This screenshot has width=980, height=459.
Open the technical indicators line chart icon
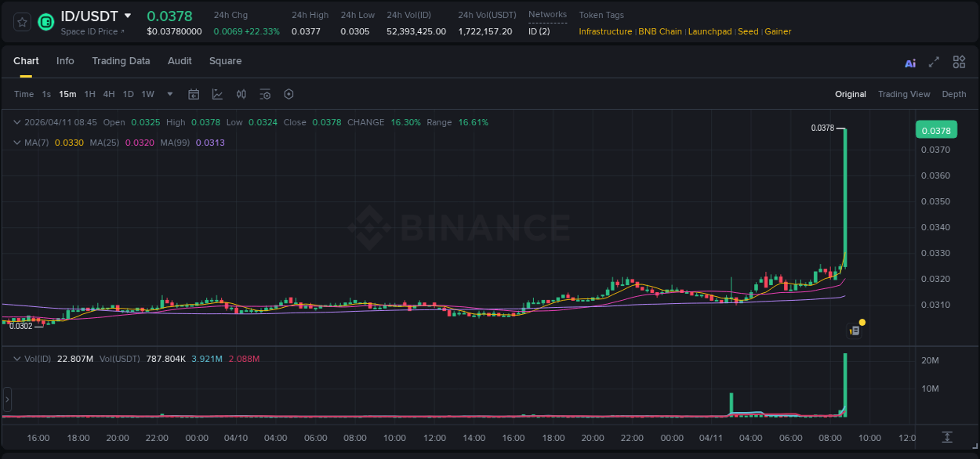pos(217,94)
